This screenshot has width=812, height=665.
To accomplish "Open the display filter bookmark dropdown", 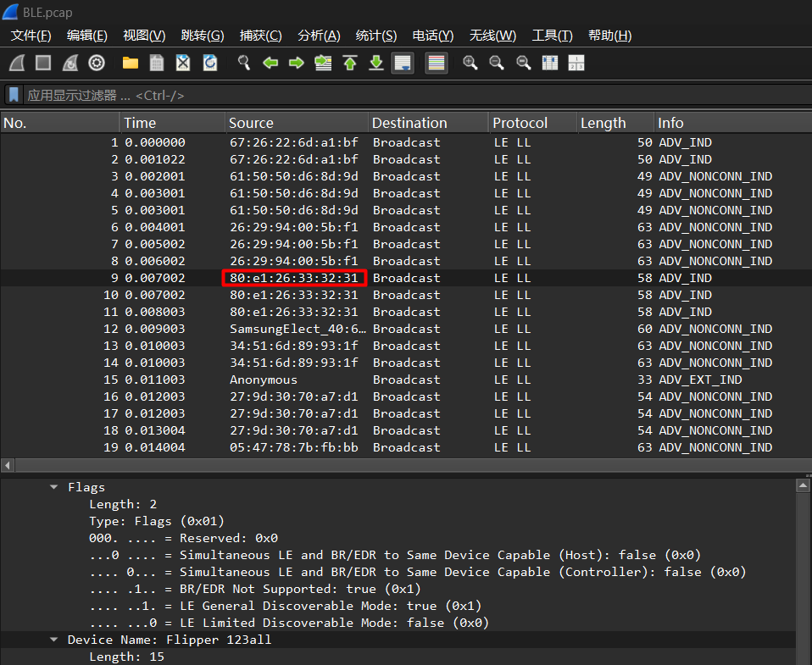I will coord(14,95).
